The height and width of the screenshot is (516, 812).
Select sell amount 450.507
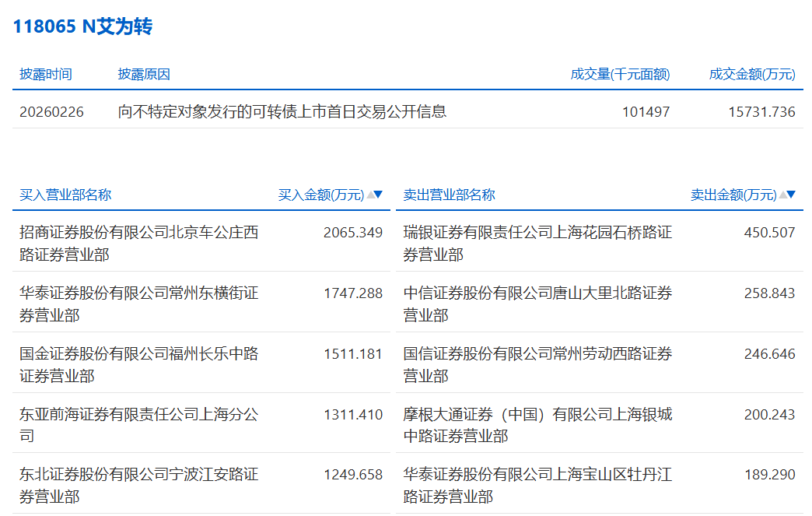[x=769, y=233]
